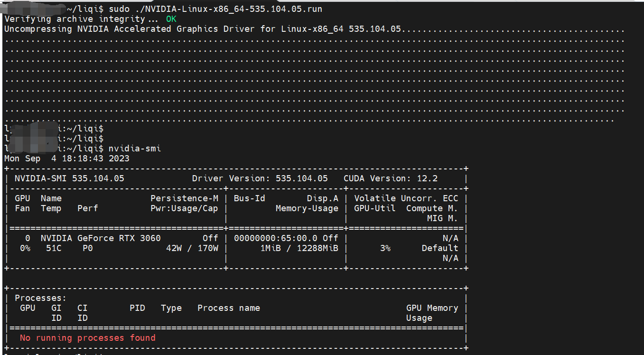Click the GPU-Util header
644x355 pixels.
(375, 208)
